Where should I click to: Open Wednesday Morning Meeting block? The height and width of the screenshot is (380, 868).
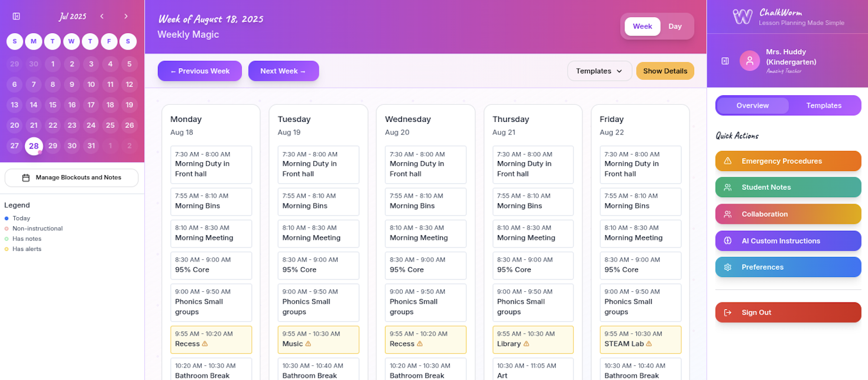pos(426,233)
